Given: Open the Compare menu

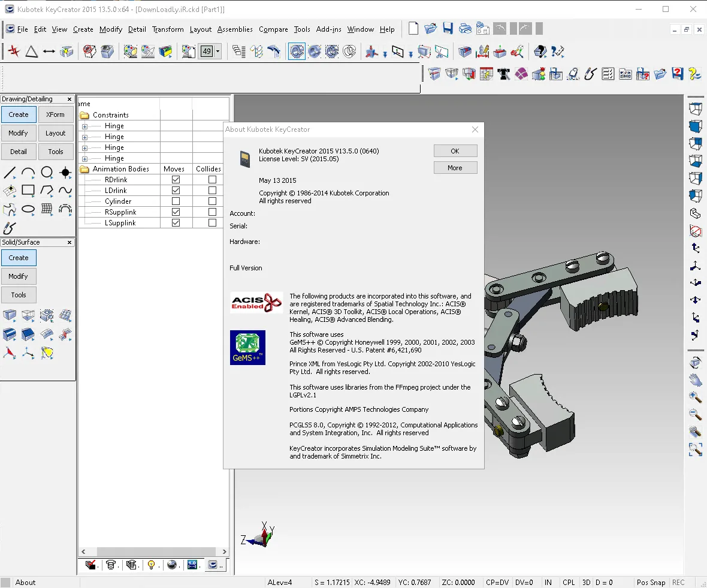Looking at the screenshot, I should [273, 29].
